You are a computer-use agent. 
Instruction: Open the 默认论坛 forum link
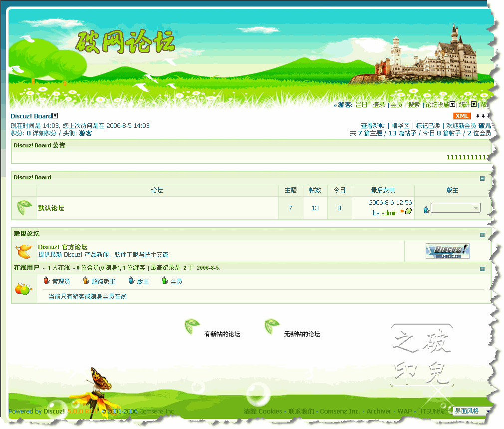coord(51,208)
